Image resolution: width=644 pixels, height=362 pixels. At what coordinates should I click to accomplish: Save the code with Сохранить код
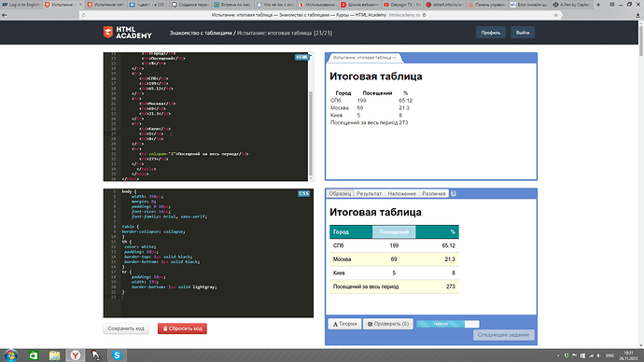tap(126, 328)
